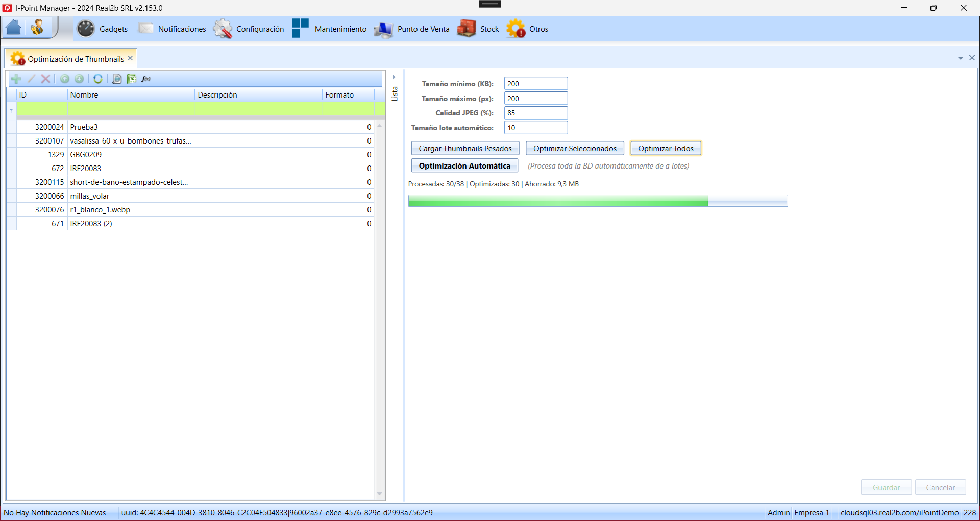Click the Otros gear icon

click(x=516, y=29)
